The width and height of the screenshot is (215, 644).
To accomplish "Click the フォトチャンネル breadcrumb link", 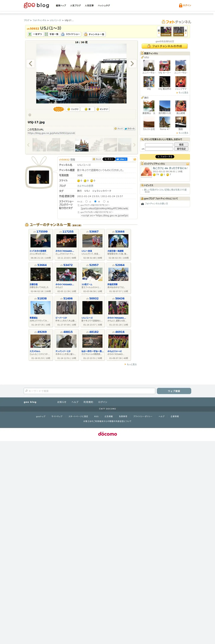I will (40, 21).
